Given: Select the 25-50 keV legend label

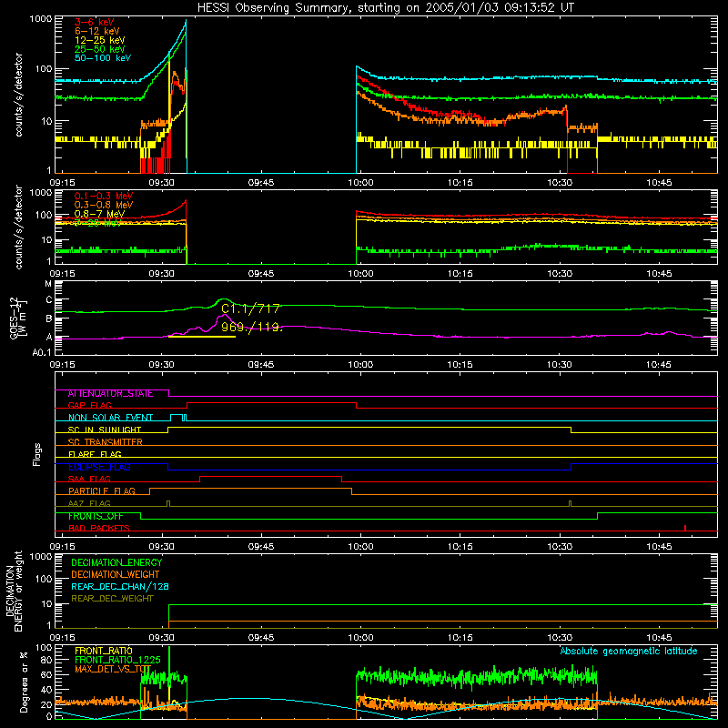Looking at the screenshot, I should [100, 49].
